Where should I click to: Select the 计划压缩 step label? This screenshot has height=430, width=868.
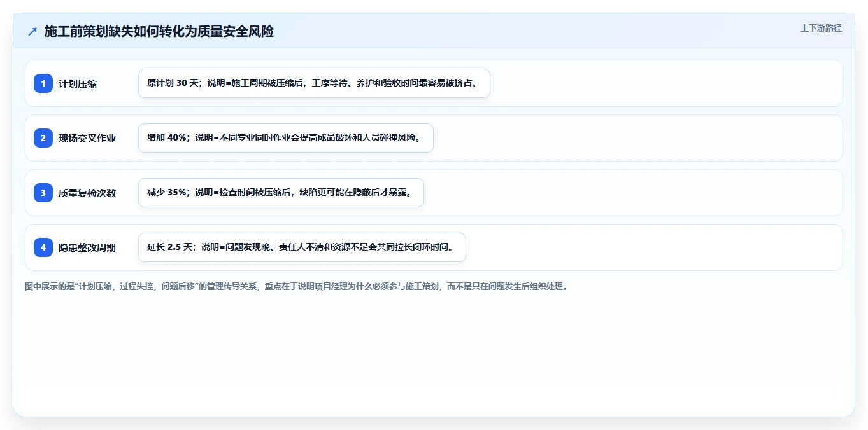[78, 83]
